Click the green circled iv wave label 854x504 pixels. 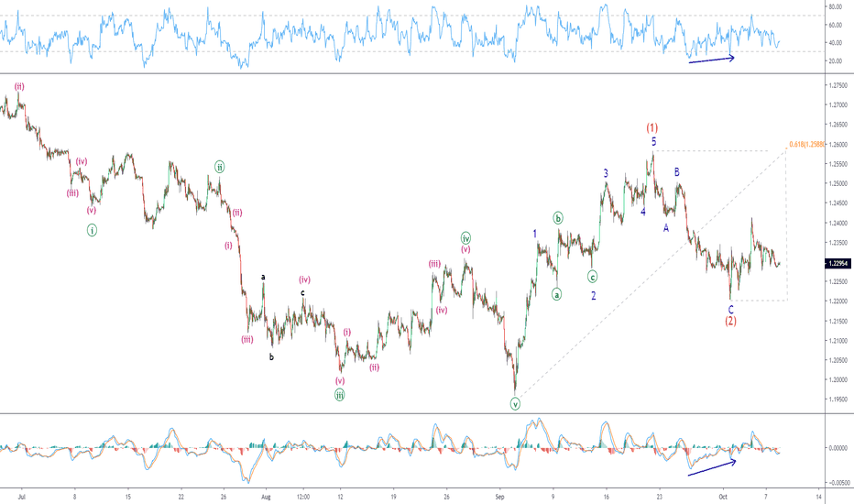[465, 238]
